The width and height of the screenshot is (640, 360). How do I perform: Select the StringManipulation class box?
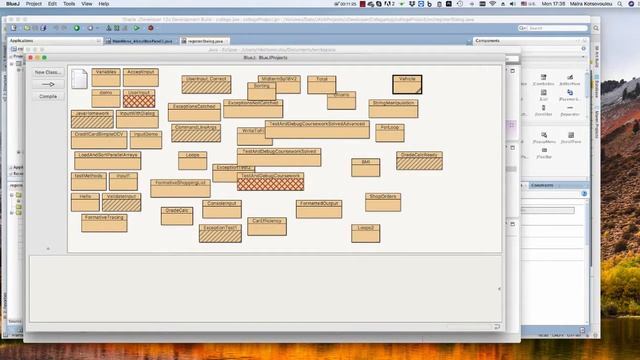point(393,109)
